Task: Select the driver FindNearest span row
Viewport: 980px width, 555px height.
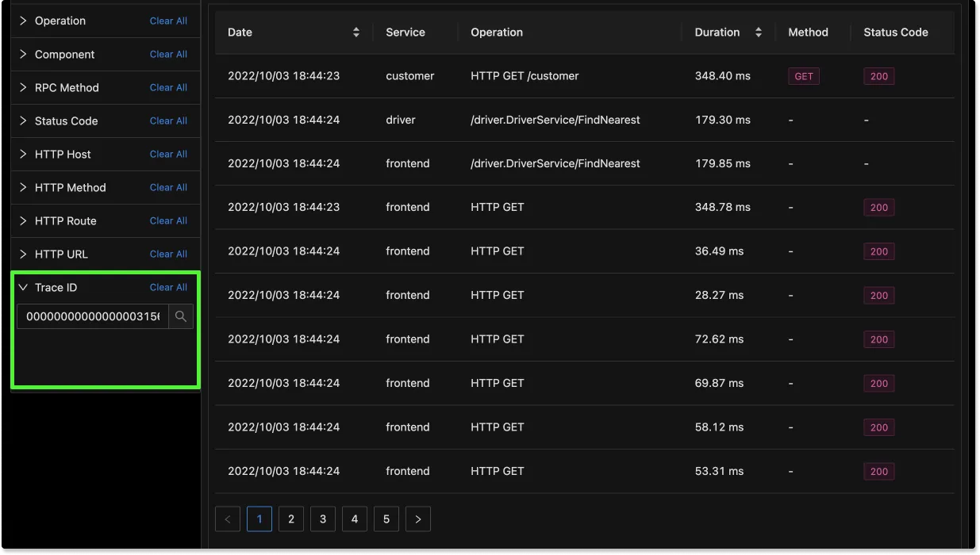Action: coord(555,120)
